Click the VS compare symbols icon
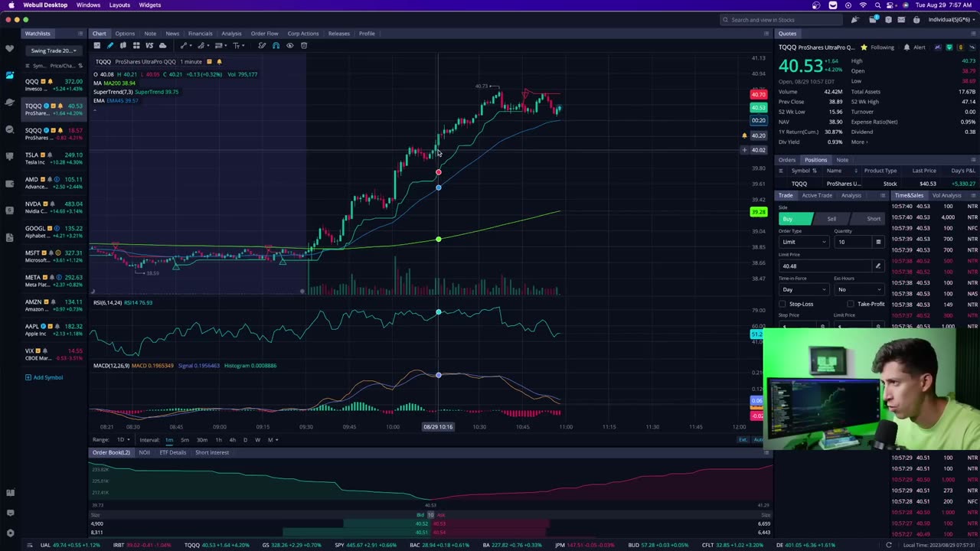The height and width of the screenshot is (551, 980). tap(149, 45)
